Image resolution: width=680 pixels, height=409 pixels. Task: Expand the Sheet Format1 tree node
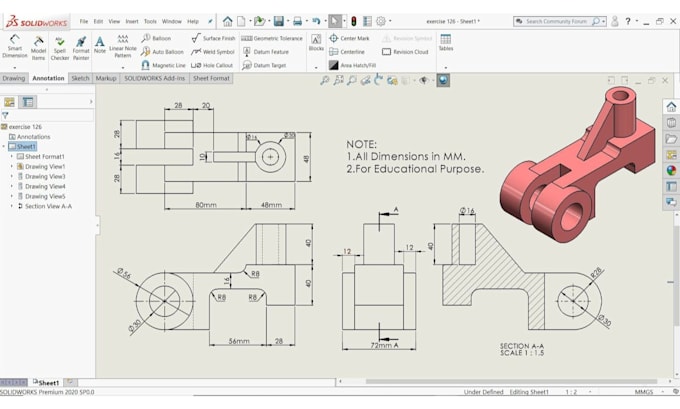click(12, 157)
